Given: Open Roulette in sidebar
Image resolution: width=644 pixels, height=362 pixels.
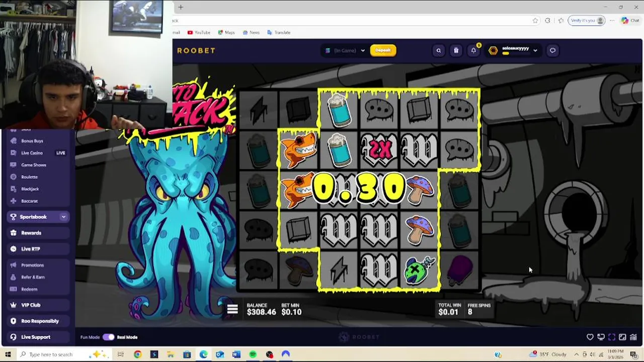Looking at the screenshot, I should click(x=29, y=177).
